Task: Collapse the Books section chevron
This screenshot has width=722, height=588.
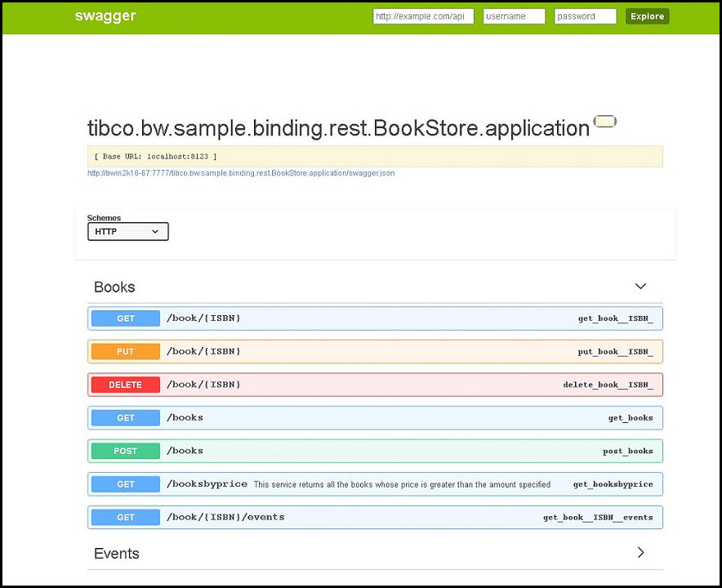Action: 640,287
